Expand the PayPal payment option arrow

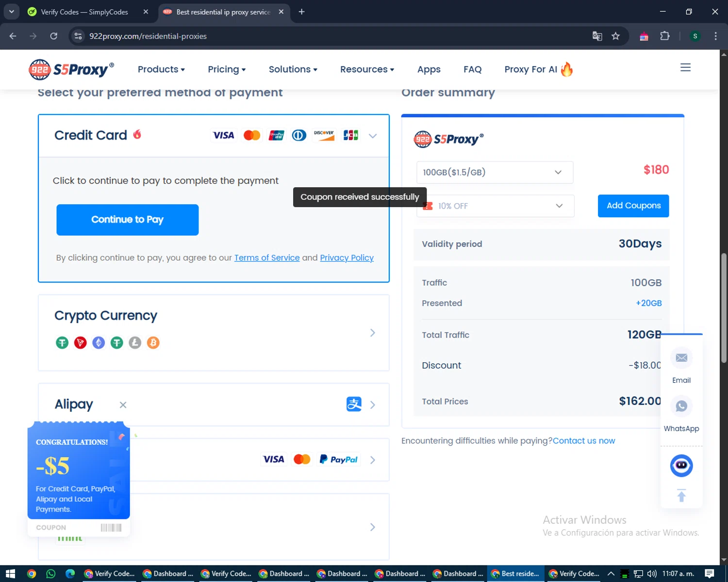373,460
